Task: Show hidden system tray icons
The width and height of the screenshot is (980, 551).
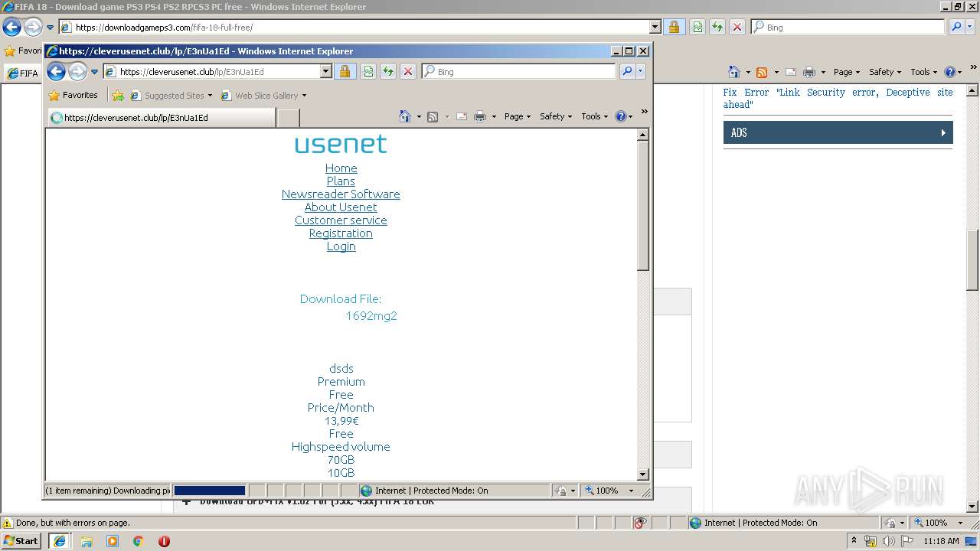Action: click(x=854, y=541)
